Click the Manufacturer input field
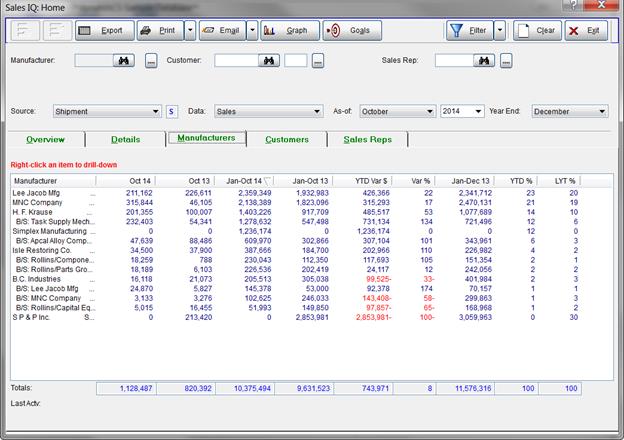The width and height of the screenshot is (624, 440). click(94, 60)
